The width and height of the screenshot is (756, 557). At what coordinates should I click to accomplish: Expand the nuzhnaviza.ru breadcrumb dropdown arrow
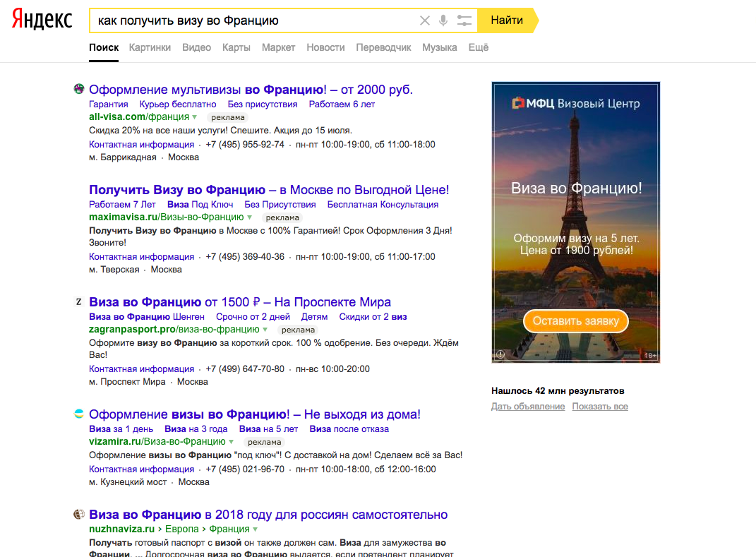[255, 529]
